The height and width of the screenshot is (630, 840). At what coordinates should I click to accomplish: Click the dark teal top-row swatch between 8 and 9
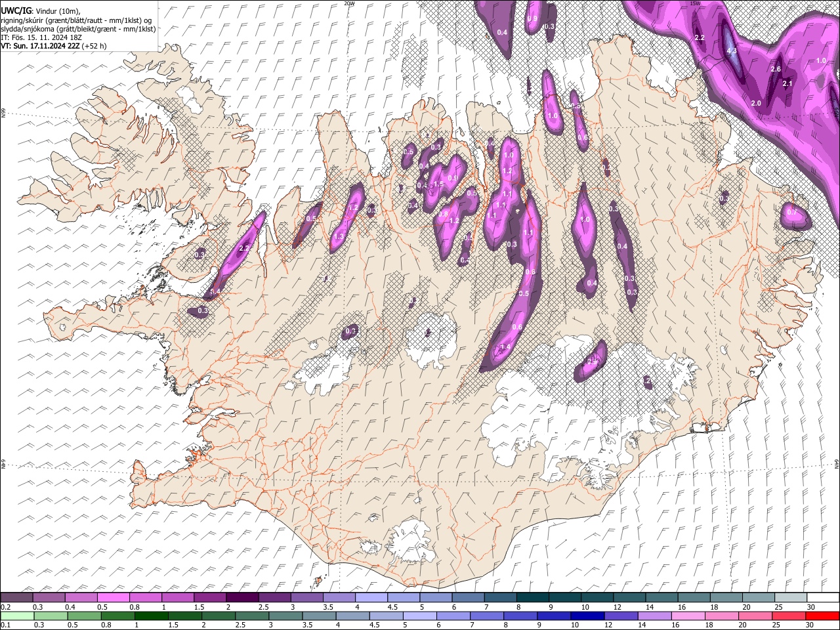(x=532, y=598)
